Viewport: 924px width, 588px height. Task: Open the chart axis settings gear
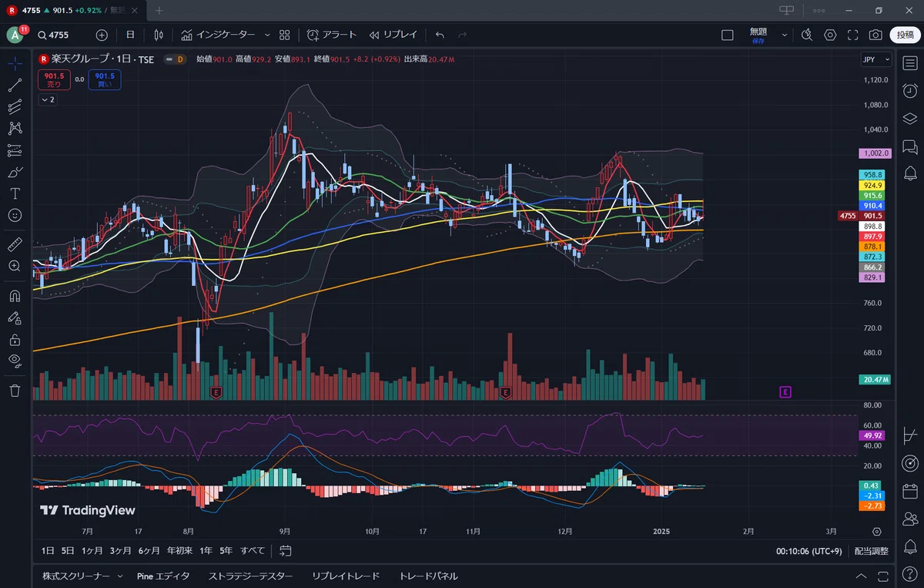(877, 532)
